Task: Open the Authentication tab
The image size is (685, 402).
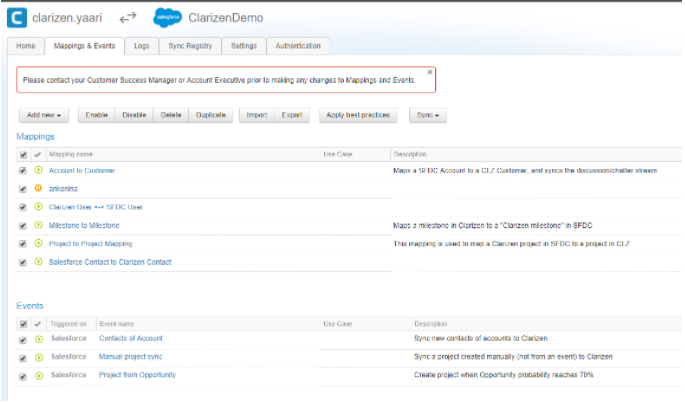Action: point(298,46)
